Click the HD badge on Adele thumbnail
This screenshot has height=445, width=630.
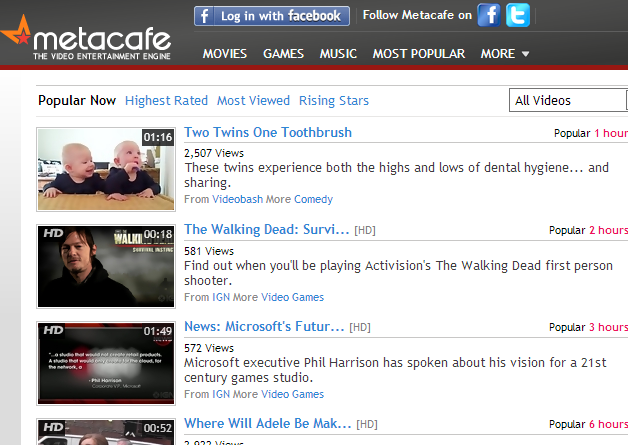coord(53,427)
